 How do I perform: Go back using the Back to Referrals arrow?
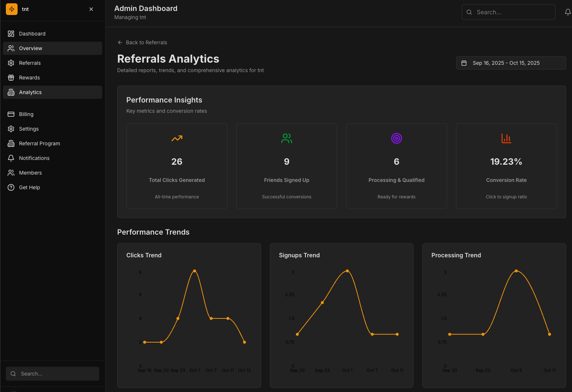tap(120, 42)
